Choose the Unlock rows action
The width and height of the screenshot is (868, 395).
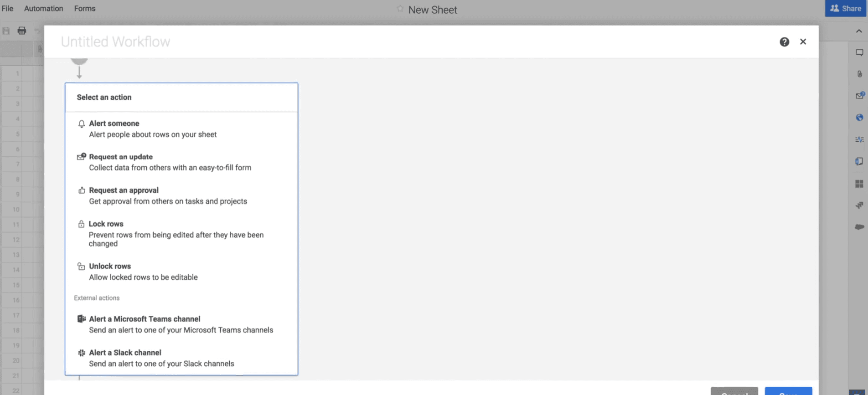(x=181, y=272)
